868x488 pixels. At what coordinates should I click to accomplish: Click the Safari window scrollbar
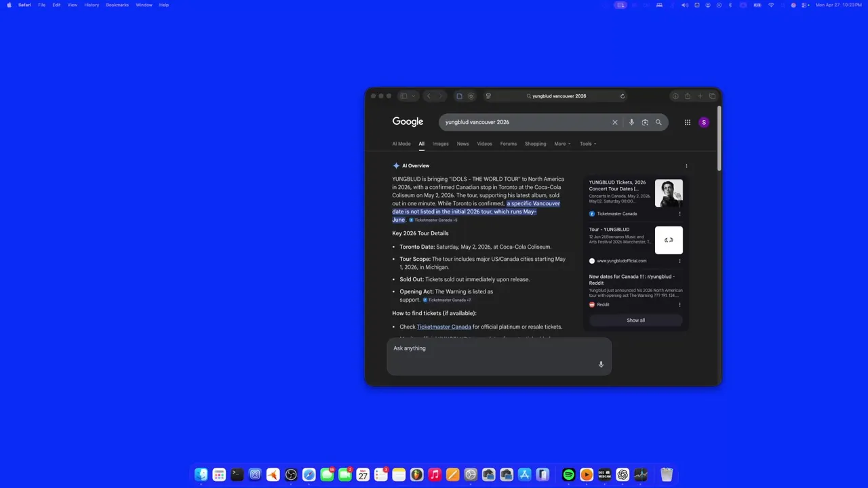719,138
